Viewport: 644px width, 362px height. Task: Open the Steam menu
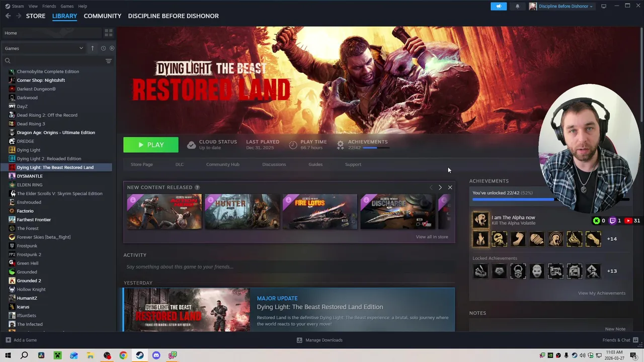tap(15, 6)
